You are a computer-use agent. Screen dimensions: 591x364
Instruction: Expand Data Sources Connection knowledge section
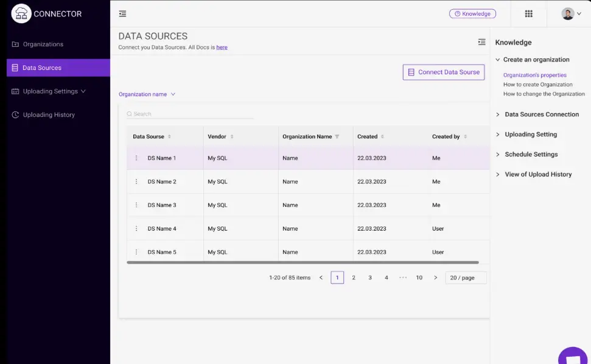click(541, 114)
